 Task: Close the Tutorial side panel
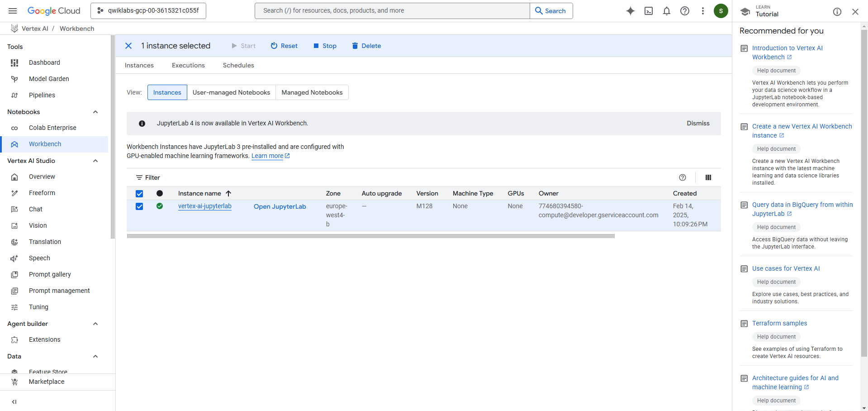pyautogui.click(x=855, y=12)
